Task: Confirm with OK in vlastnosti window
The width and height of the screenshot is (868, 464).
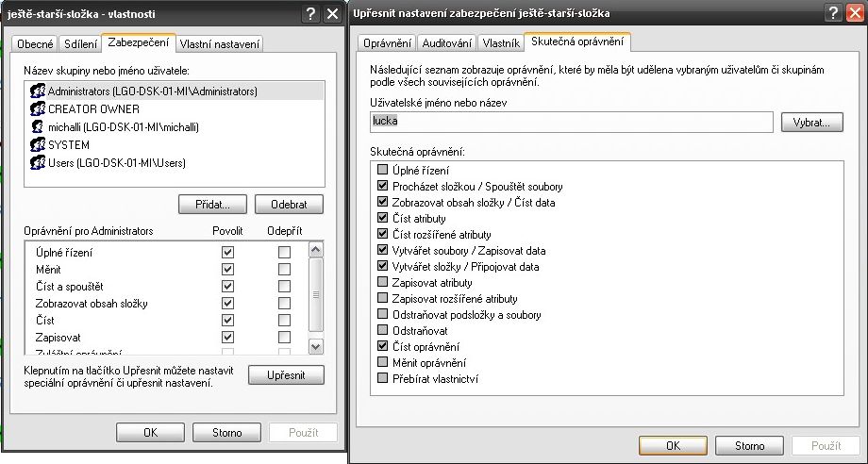Action: [x=151, y=433]
